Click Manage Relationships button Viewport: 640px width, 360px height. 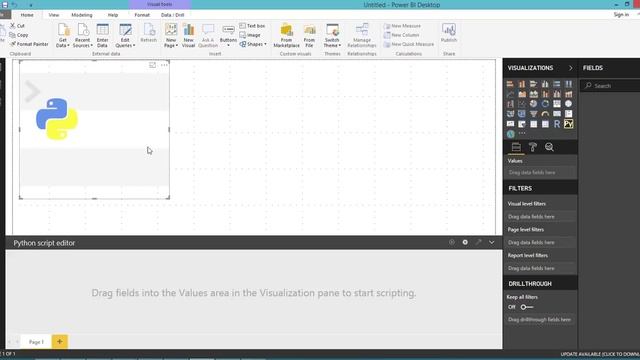tap(362, 36)
